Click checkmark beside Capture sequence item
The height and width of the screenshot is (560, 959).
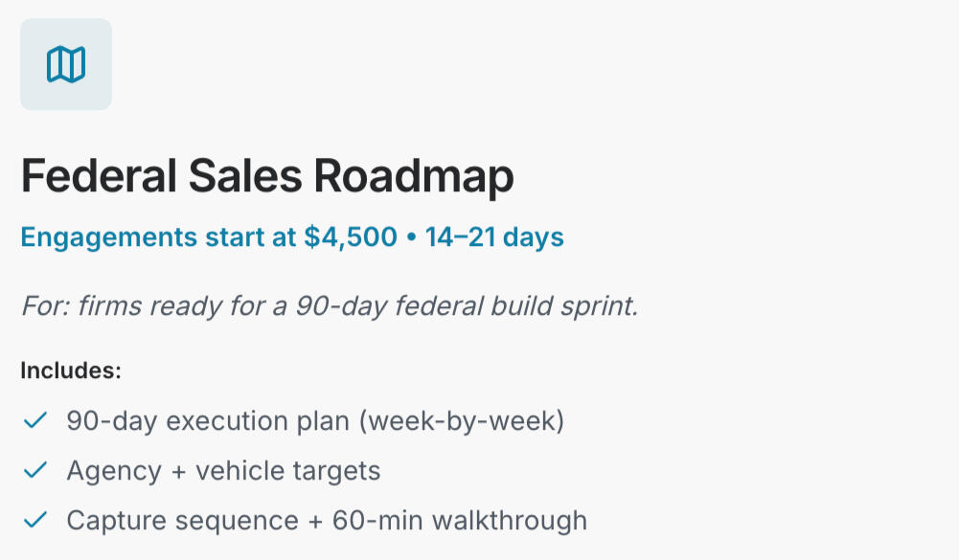coord(35,520)
